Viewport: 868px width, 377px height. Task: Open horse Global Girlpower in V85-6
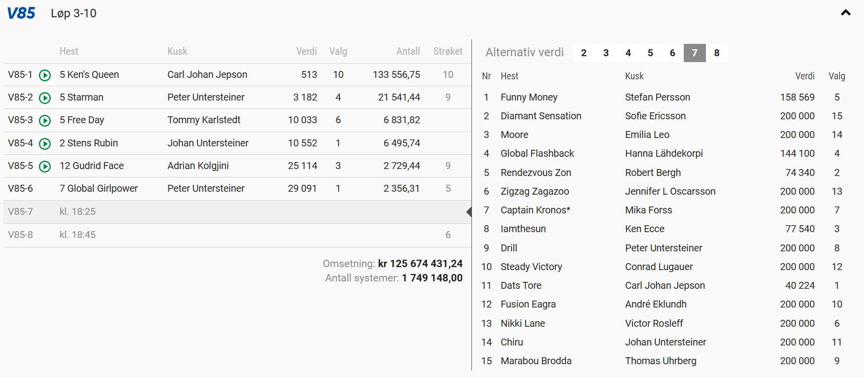coord(102,188)
